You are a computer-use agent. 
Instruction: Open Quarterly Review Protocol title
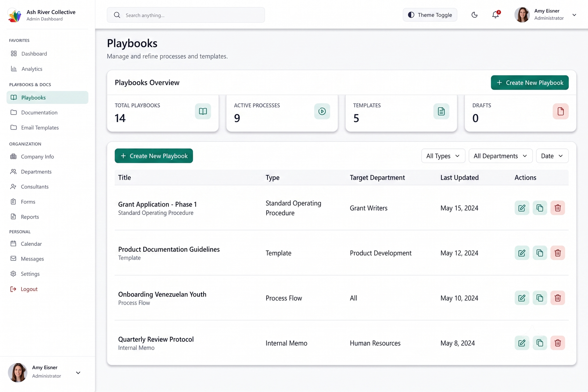156,339
